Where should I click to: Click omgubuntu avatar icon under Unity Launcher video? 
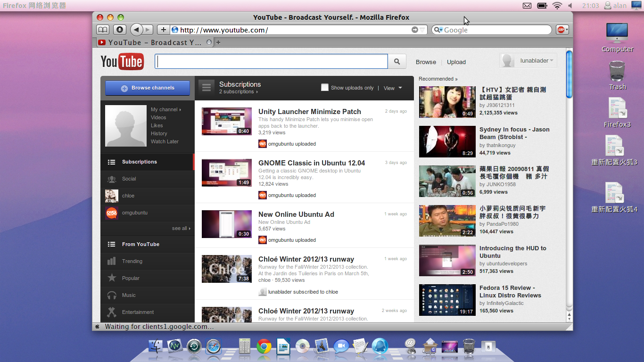(263, 144)
